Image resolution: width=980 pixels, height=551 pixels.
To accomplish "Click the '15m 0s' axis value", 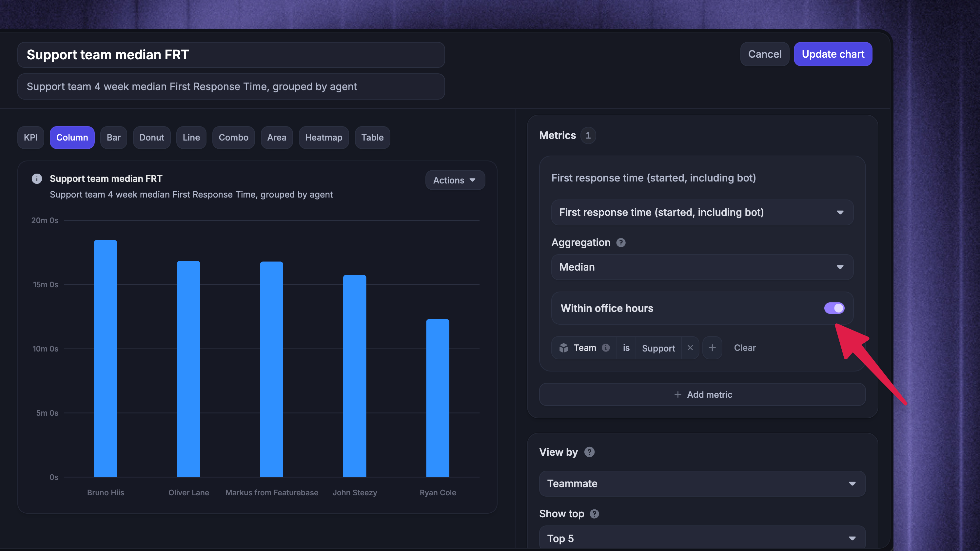I will pos(46,285).
